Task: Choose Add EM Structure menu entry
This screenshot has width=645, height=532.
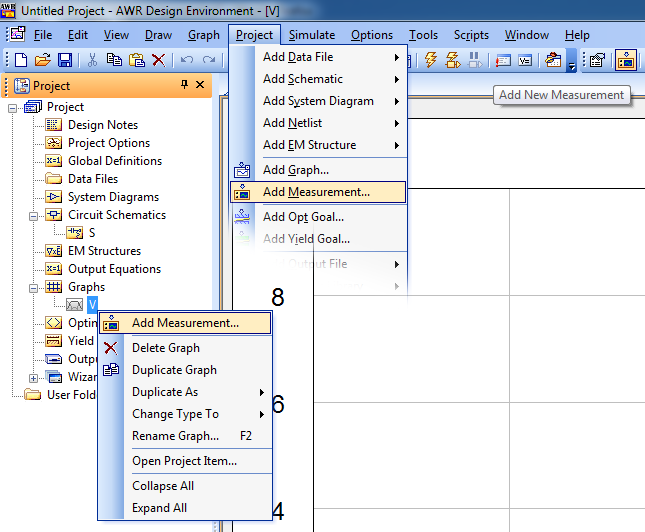Action: tap(318, 145)
